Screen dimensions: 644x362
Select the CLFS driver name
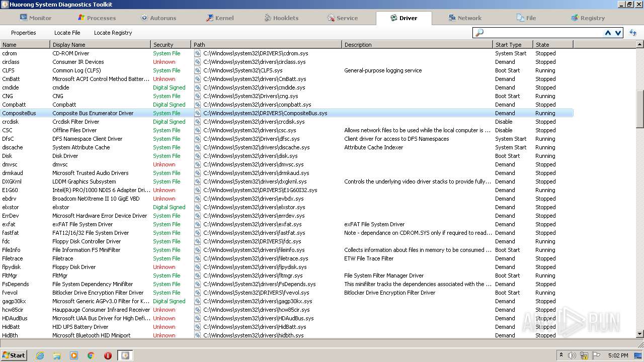coord(9,70)
